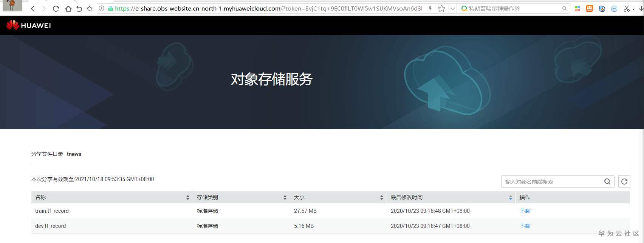Open the colorful grid apps extension icon

click(x=577, y=8)
